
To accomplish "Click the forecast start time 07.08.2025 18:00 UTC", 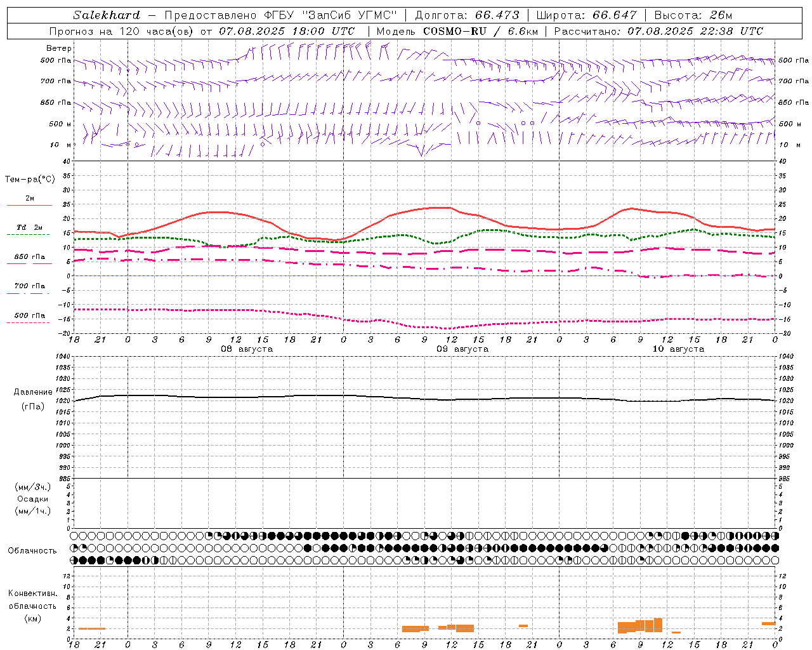I will (x=287, y=31).
